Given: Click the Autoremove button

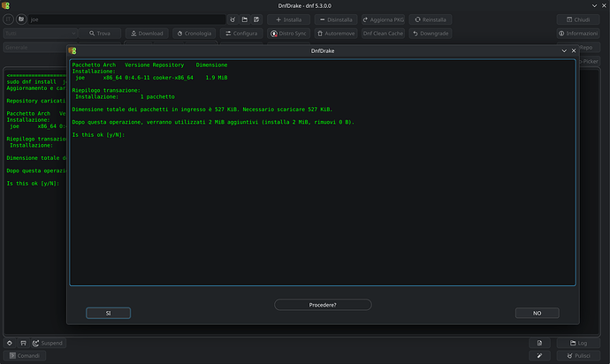Looking at the screenshot, I should coord(336,34).
